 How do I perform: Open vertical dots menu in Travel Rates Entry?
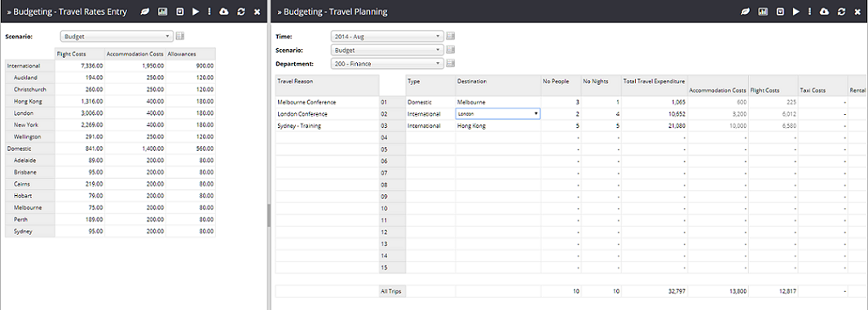coord(209,11)
